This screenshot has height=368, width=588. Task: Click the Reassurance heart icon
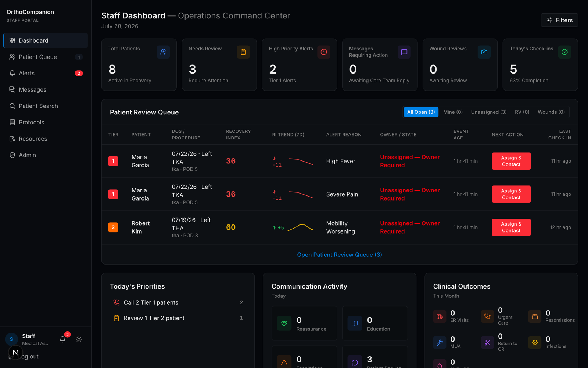(284, 323)
